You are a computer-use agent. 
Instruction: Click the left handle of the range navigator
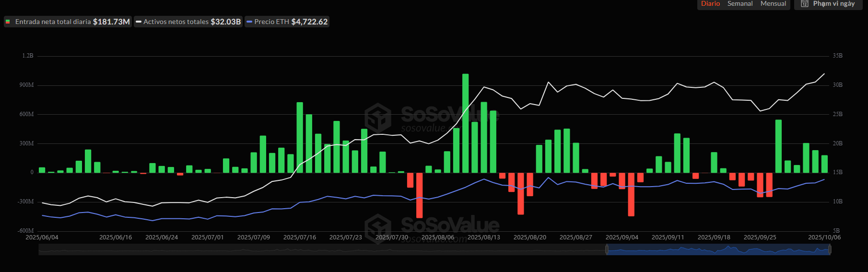coord(607,249)
